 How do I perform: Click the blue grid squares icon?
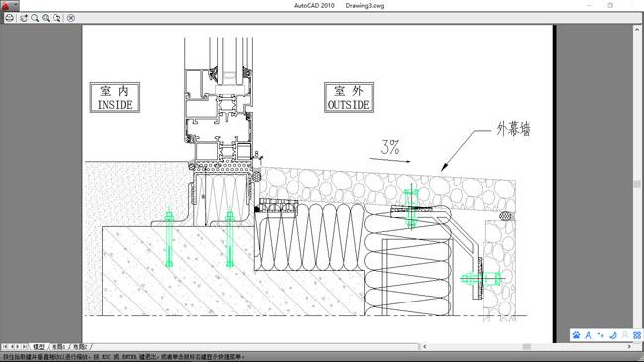[637, 335]
